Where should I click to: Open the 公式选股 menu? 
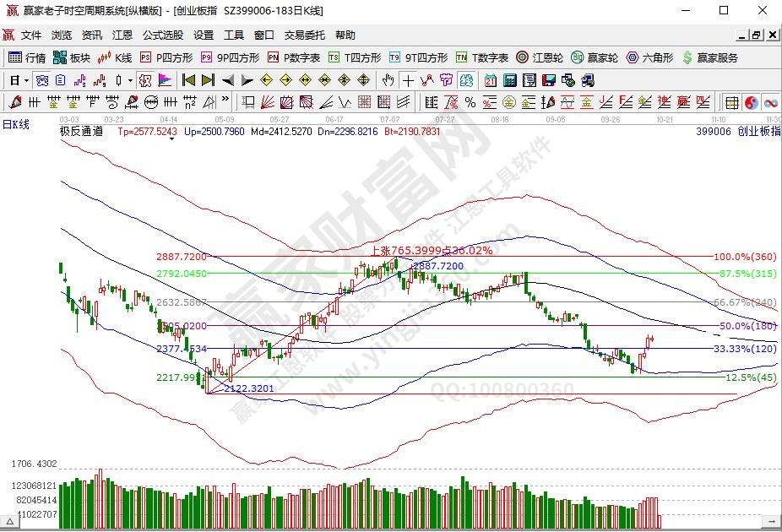coord(162,35)
